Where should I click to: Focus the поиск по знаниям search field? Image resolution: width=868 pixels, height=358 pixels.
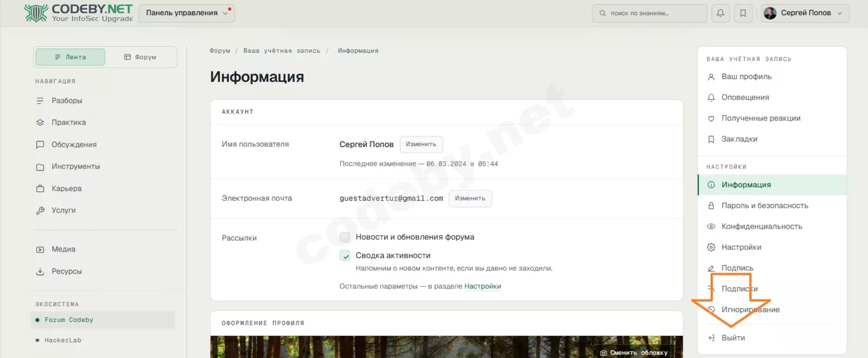pyautogui.click(x=649, y=13)
